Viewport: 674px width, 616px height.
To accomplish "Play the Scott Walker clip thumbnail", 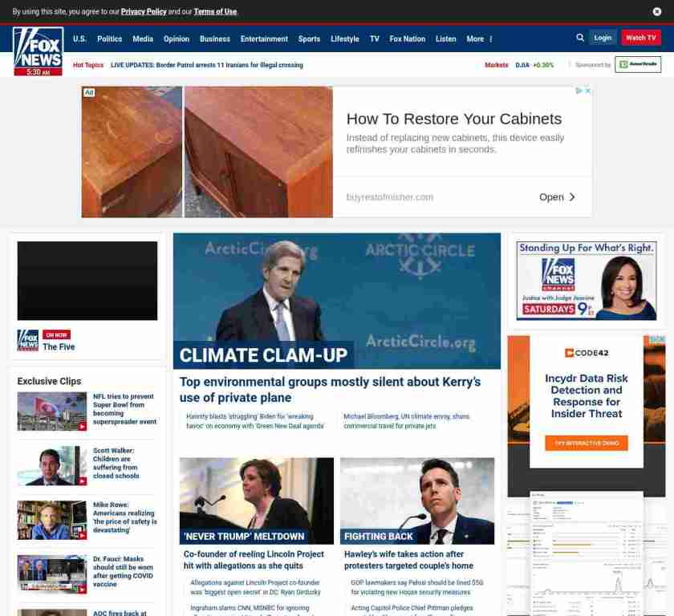I will (52, 466).
